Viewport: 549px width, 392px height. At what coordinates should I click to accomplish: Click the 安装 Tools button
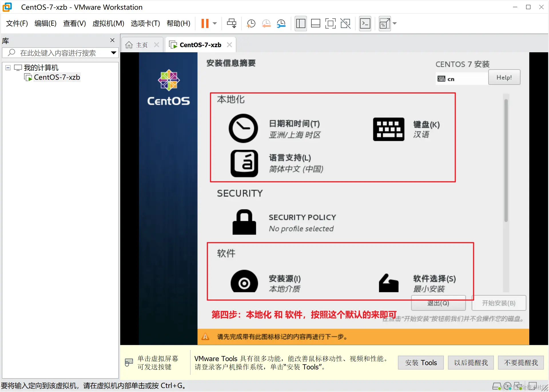coord(421,363)
